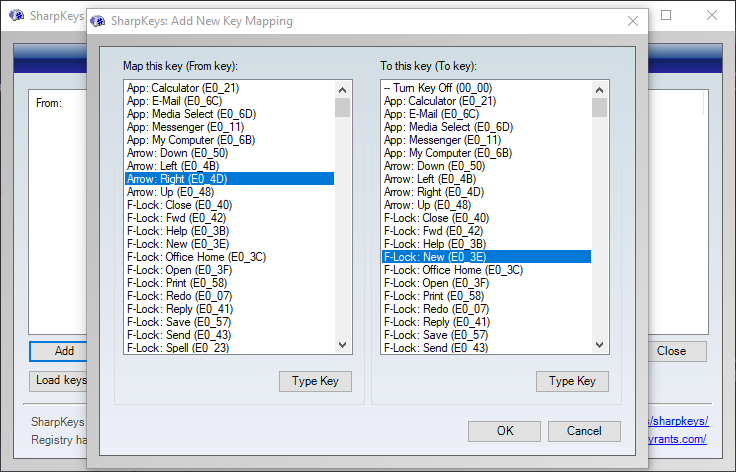Click Type Key under To key list
Viewport: 736px width, 472px height.
tap(572, 381)
